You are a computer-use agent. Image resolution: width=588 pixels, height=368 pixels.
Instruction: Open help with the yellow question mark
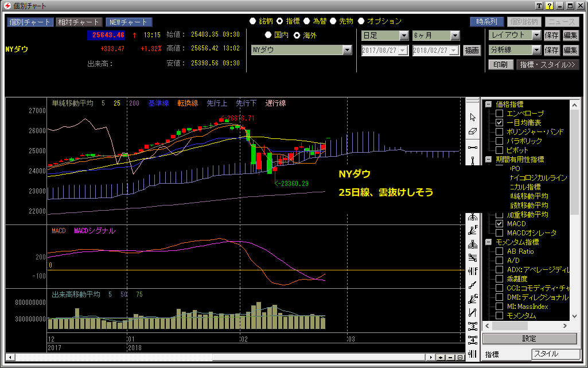click(x=550, y=6)
